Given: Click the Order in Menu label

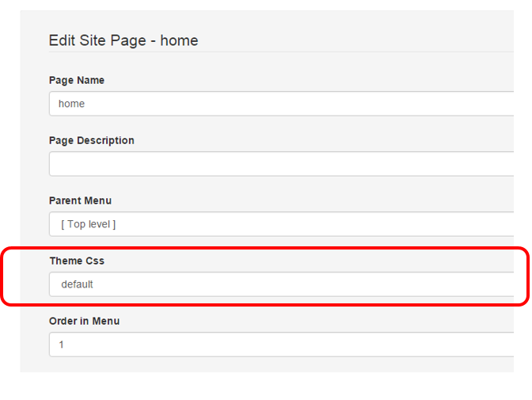Looking at the screenshot, I should 84,321.
